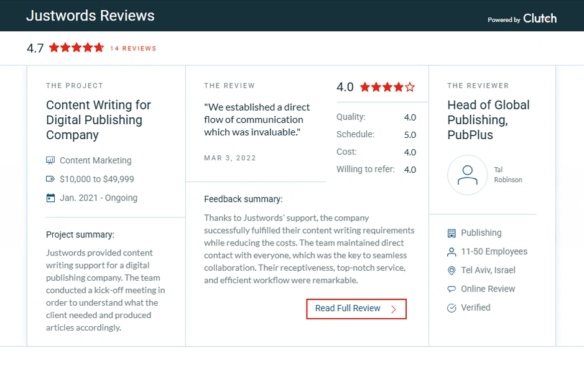Click the overall 4.7 rating number

point(35,48)
